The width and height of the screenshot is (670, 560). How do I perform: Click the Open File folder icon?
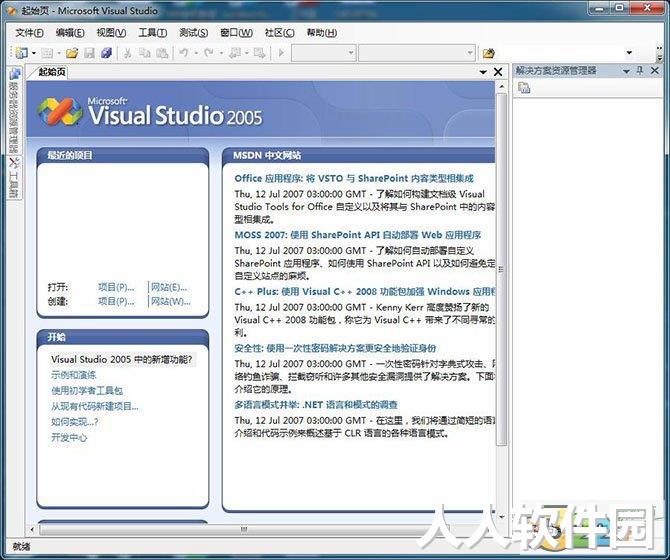[72, 53]
